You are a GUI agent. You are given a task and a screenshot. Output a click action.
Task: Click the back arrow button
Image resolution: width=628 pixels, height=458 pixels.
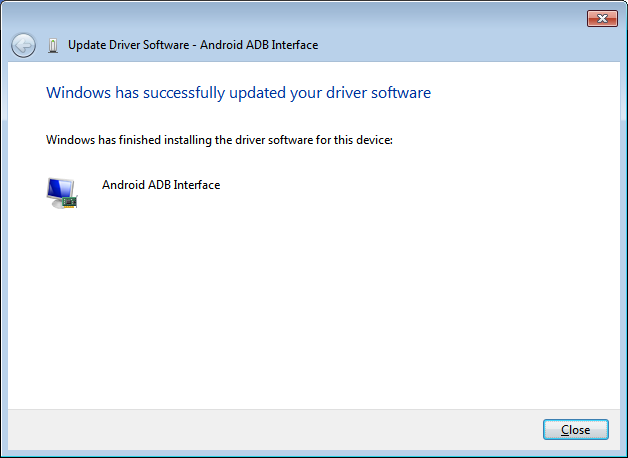point(23,45)
